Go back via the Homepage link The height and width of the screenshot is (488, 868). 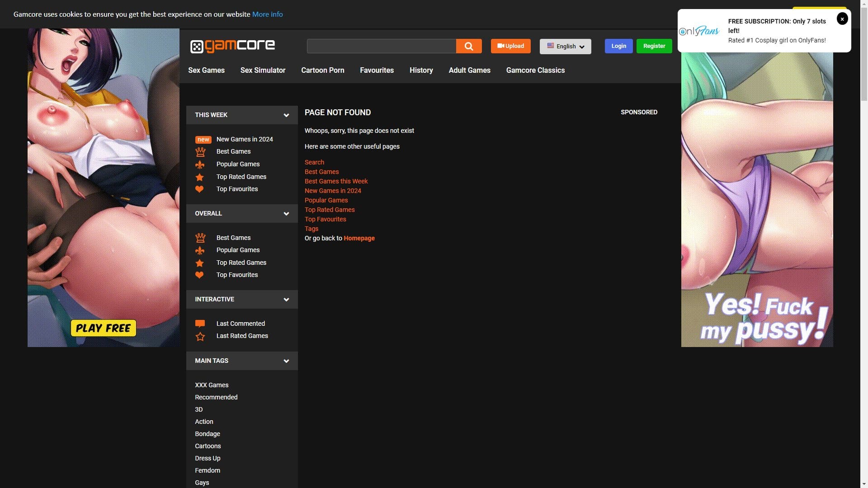pyautogui.click(x=359, y=238)
